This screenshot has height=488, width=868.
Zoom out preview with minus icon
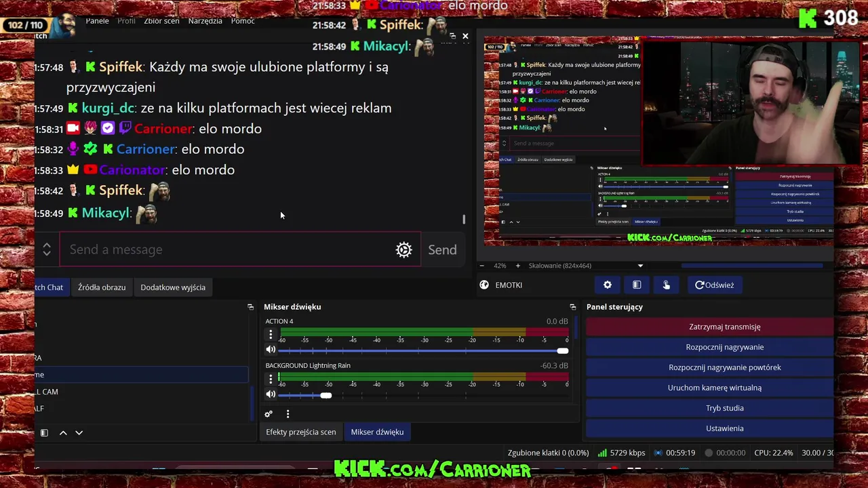click(x=481, y=266)
